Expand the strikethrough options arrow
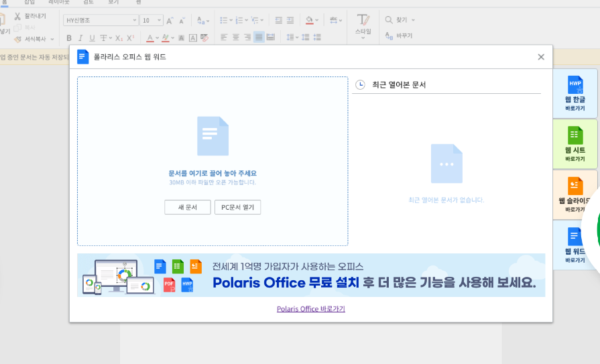This screenshot has height=364, width=600. pyautogui.click(x=111, y=38)
